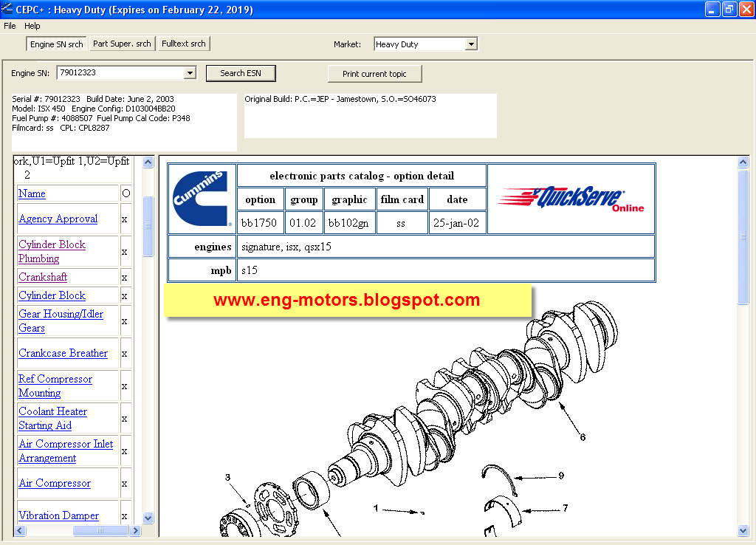Open the Cylinder Block link
This screenshot has height=545, width=756.
click(x=52, y=295)
